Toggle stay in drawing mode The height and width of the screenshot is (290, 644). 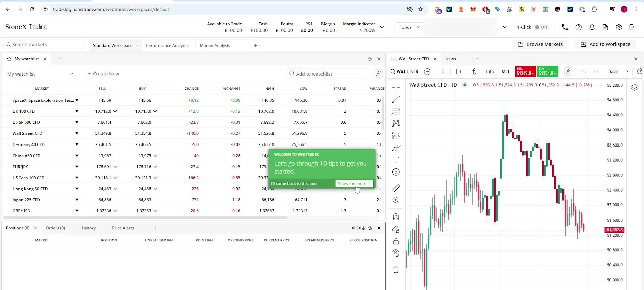396,229
